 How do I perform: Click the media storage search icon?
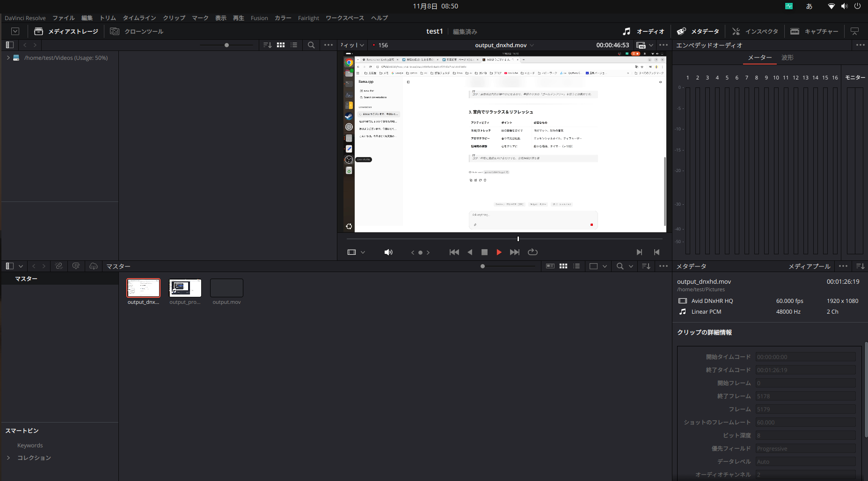pos(311,45)
